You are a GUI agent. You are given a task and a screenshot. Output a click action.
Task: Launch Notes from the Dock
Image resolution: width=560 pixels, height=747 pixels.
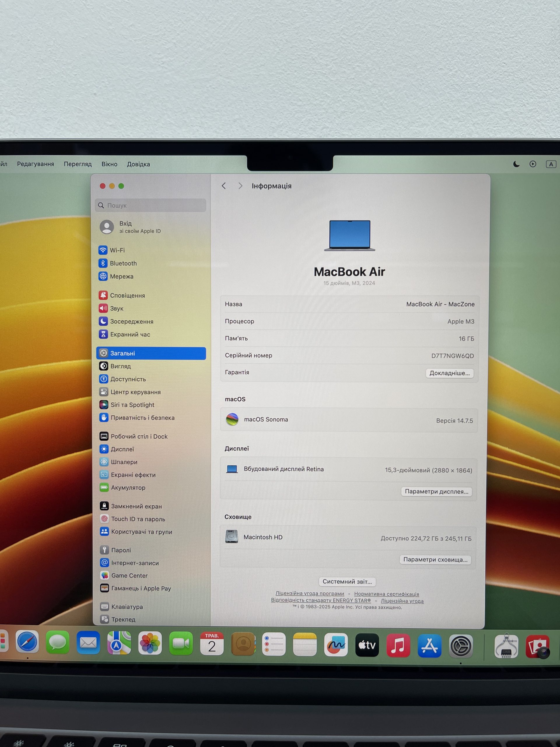305,645
